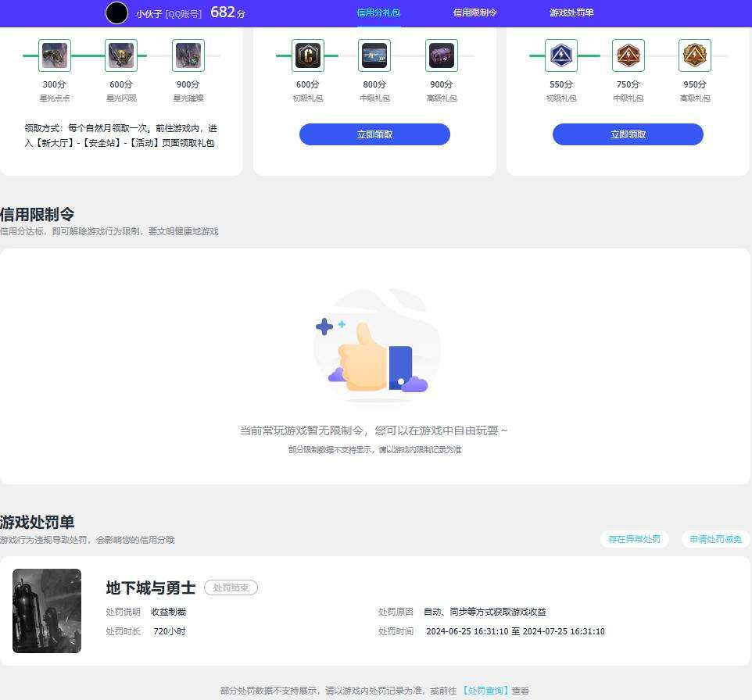Click the 地下城与勇士 game title
Screen dimensions: 752x700
pos(151,587)
